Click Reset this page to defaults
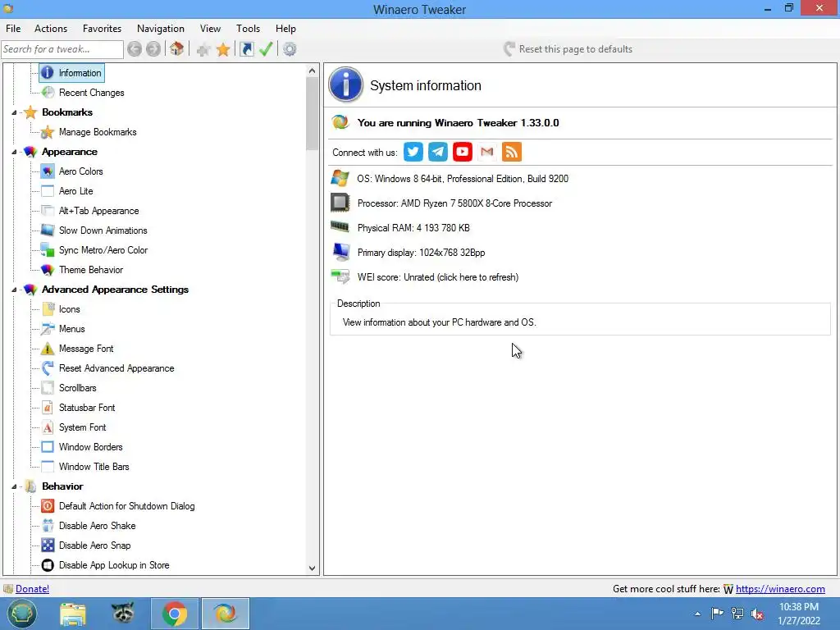The width and height of the screenshot is (840, 630). click(x=568, y=49)
